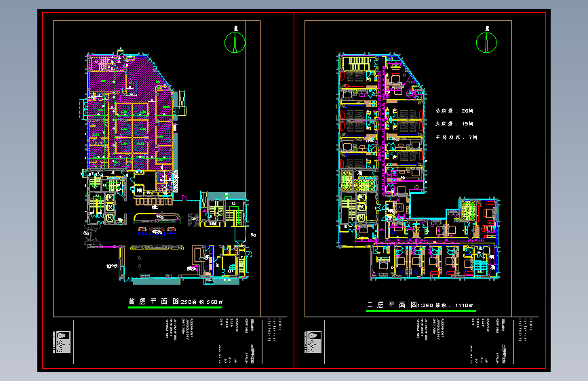Select the title block logo on the left sheet

click(62, 342)
